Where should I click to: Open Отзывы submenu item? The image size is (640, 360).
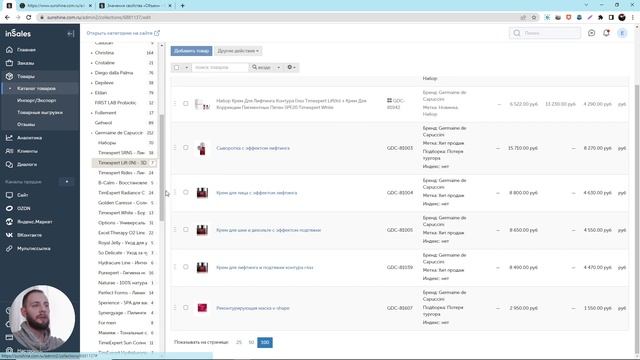click(26, 124)
